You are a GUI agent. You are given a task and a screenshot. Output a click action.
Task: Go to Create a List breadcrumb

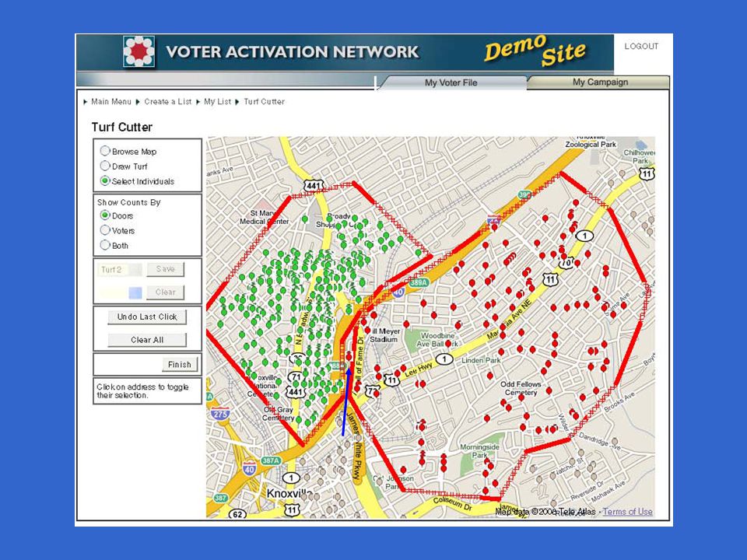168,101
